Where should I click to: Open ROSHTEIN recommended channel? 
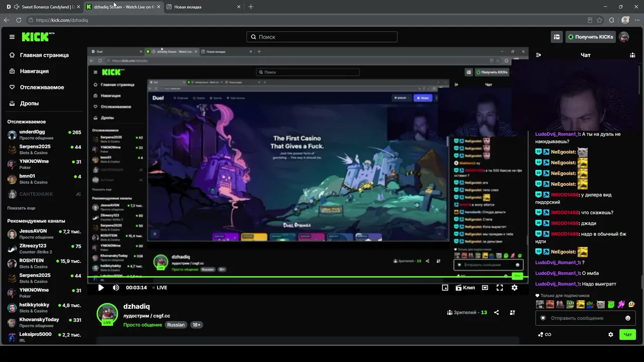44,263
